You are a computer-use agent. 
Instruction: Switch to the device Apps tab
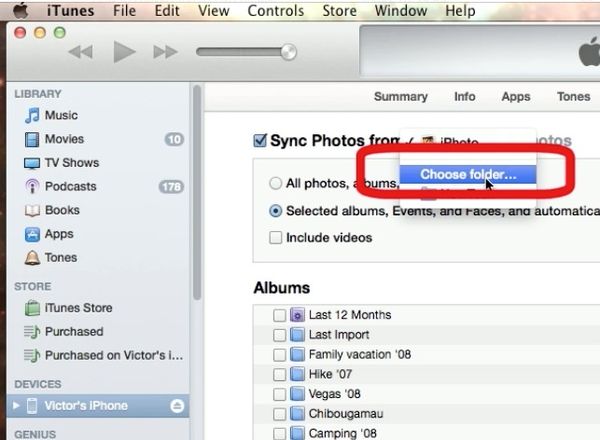pos(516,96)
